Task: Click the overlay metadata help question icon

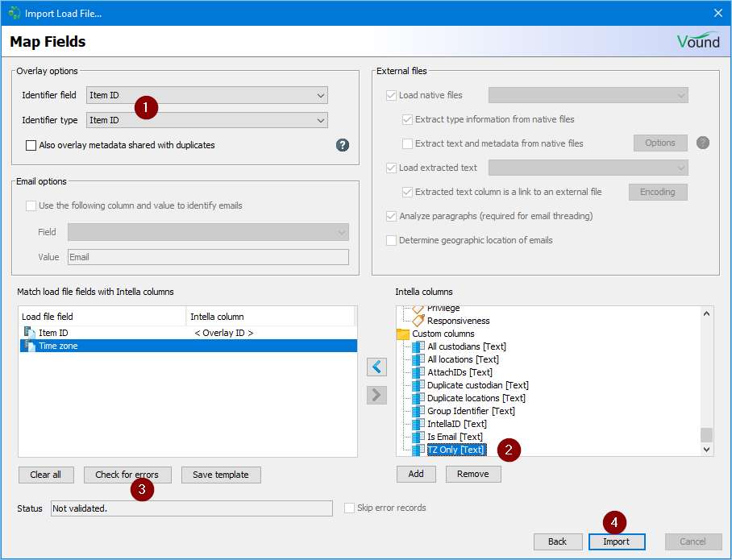Action: pyautogui.click(x=342, y=145)
